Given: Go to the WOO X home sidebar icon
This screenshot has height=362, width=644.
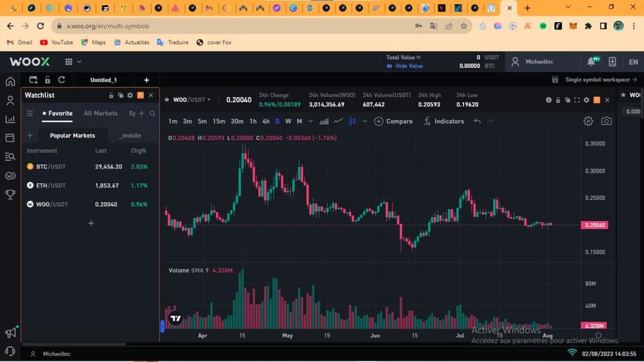Looking at the screenshot, I should [10, 81].
